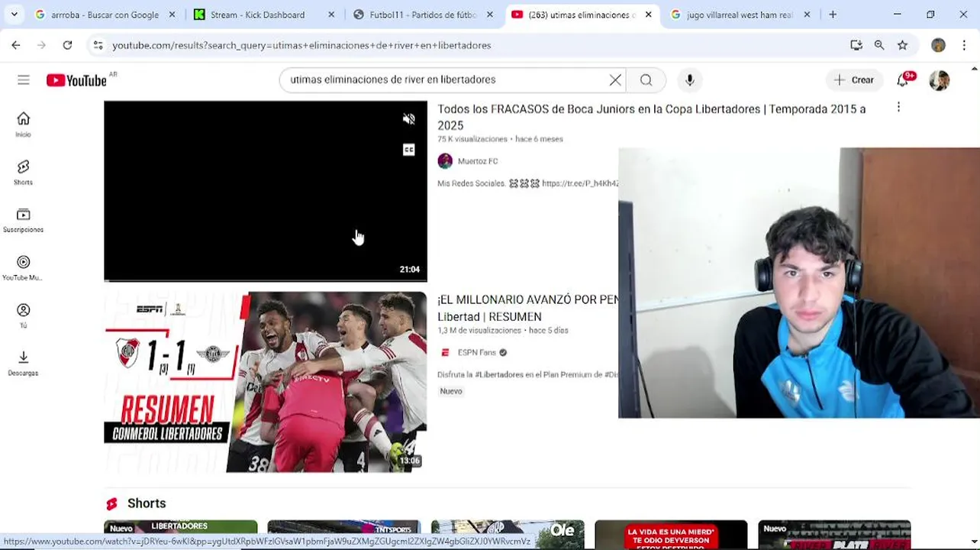The height and width of the screenshot is (550, 980).
Task: Close the Kick Dashboard tab
Action: pyautogui.click(x=330, y=15)
